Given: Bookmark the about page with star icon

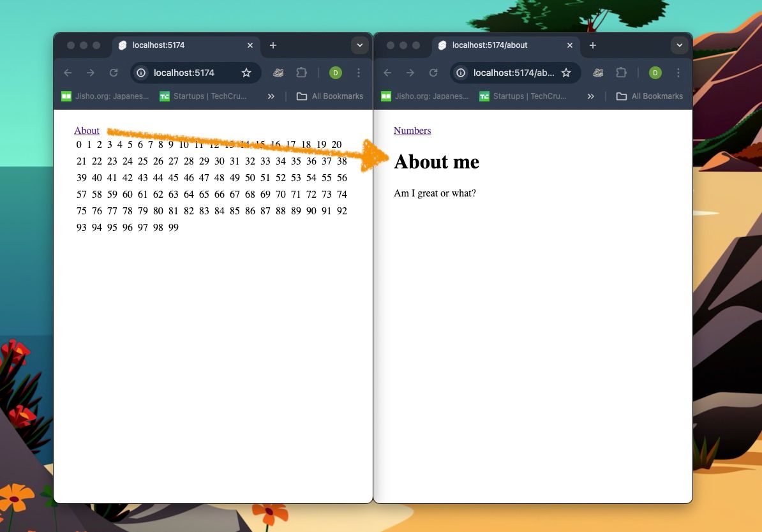Looking at the screenshot, I should click(x=566, y=73).
